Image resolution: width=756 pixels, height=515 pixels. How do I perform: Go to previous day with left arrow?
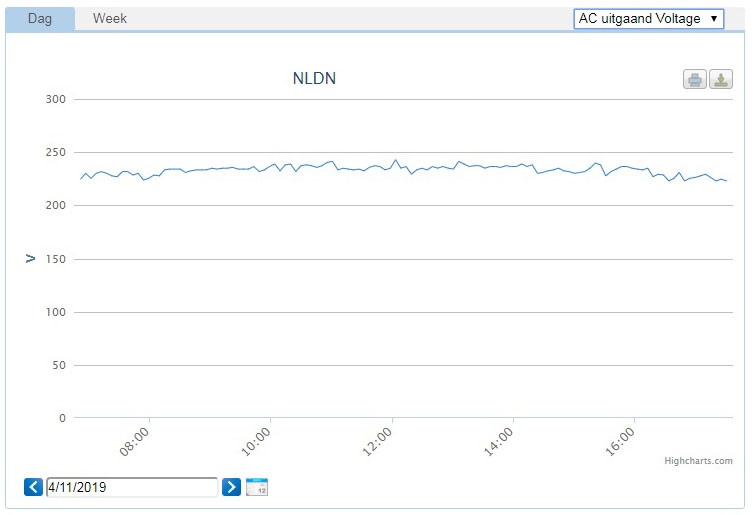33,487
